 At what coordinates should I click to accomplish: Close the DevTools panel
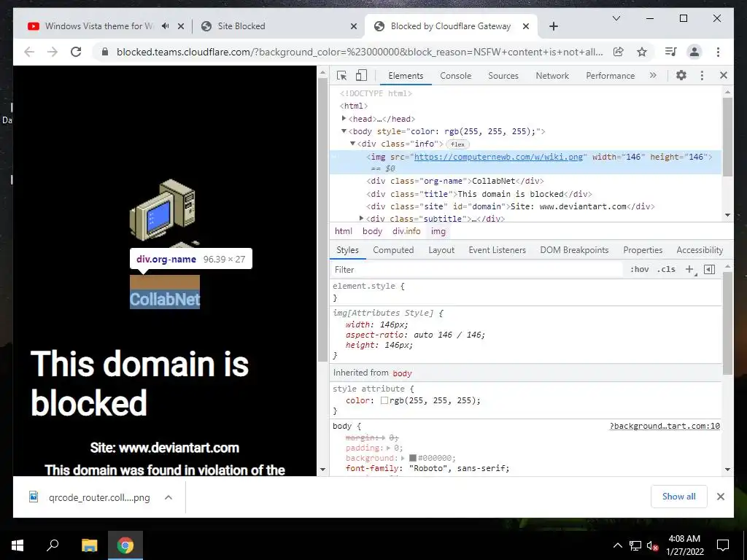(x=723, y=75)
